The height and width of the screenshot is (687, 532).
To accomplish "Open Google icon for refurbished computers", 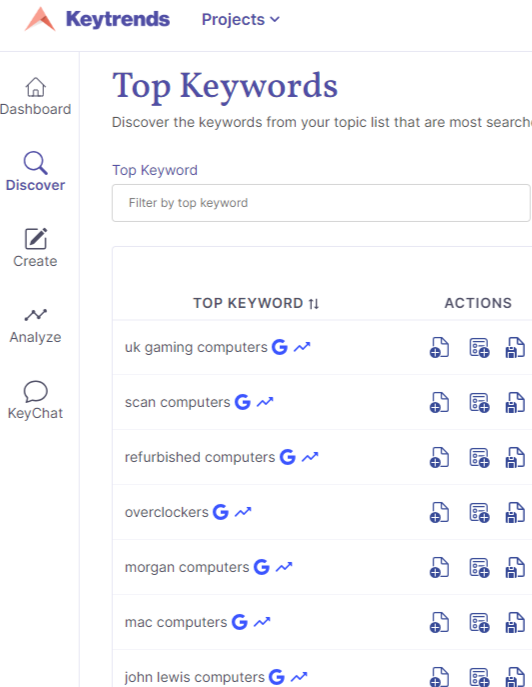I will [x=287, y=457].
